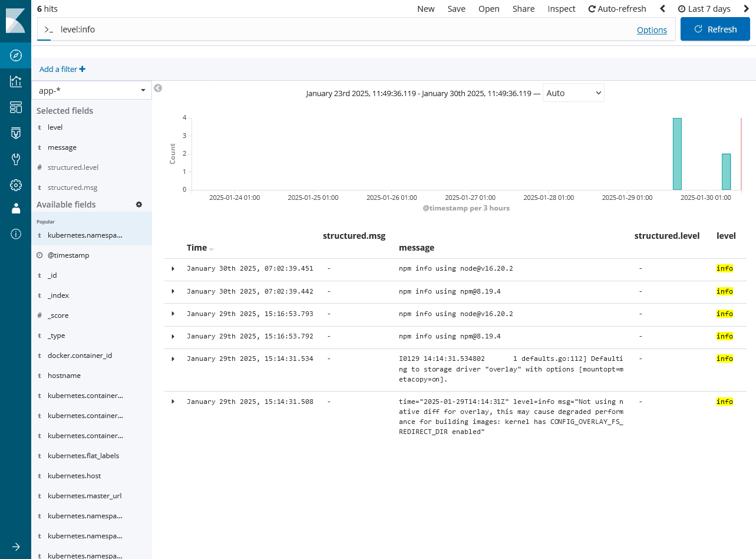Toggle Auto-refresh in top bar
Image resolution: width=756 pixels, height=559 pixels.
(x=617, y=9)
